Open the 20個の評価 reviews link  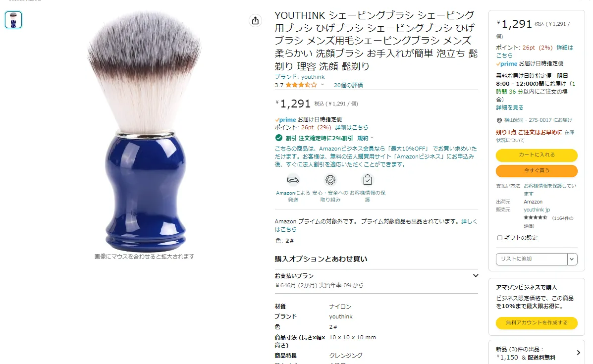(348, 85)
